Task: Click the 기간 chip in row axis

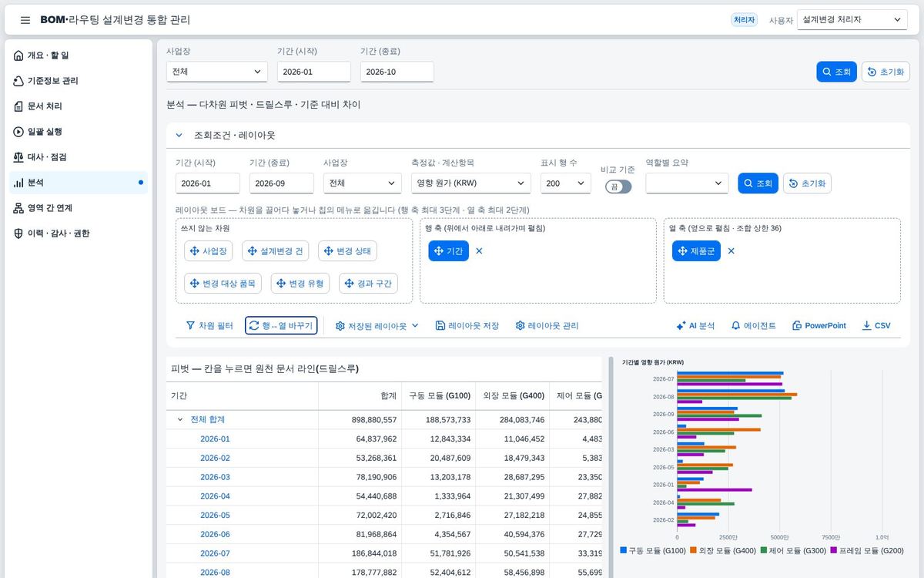Action: tap(448, 251)
